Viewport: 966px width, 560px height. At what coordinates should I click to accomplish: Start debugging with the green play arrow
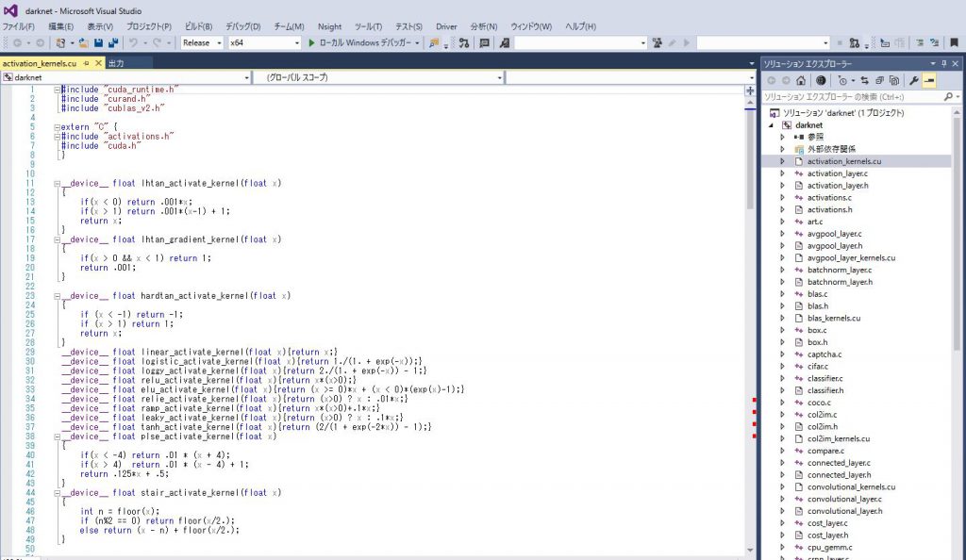[x=311, y=43]
